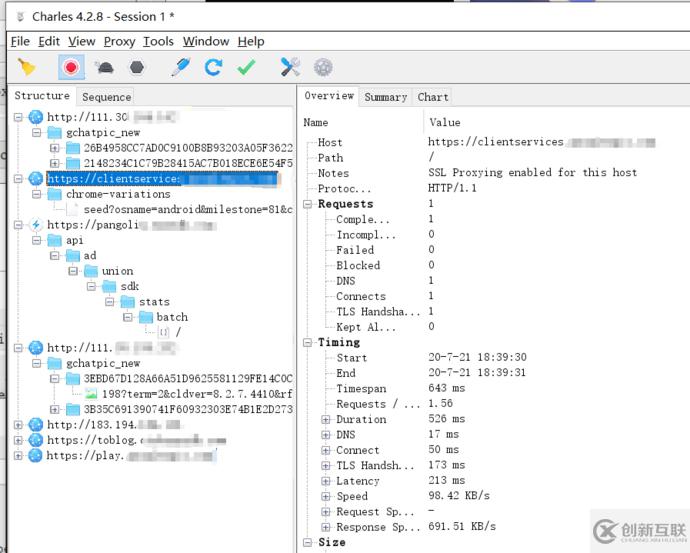690x553 pixels.
Task: Toggle breakpoints with the hexagon icon
Action: [137, 67]
